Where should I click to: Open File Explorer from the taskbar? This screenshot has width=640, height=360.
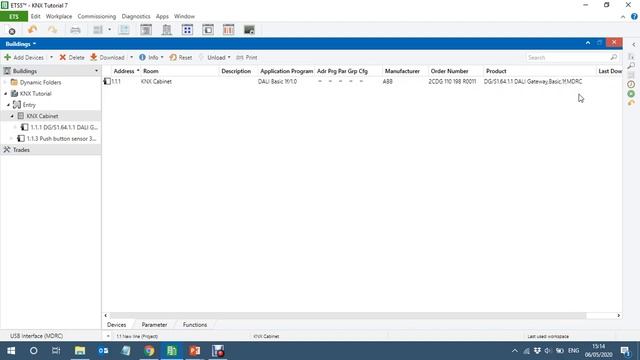pyautogui.click(x=80, y=351)
